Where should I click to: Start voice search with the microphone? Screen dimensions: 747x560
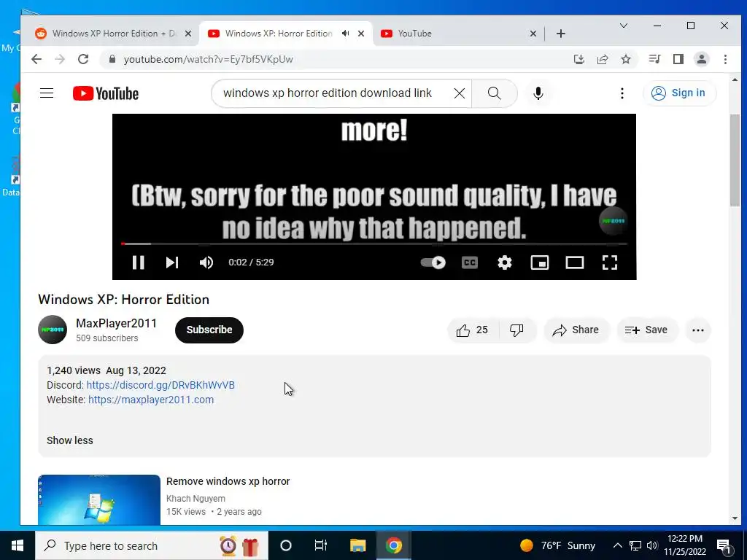[538, 93]
